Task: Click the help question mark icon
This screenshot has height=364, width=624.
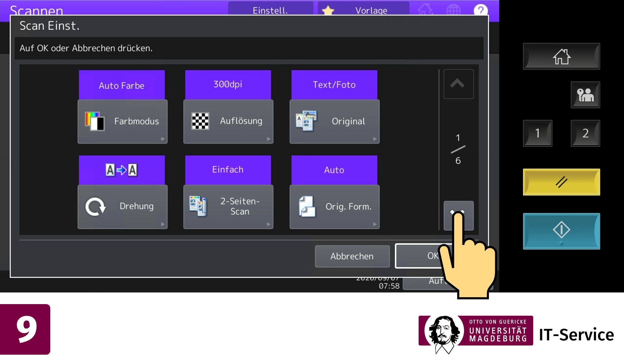Action: tap(480, 10)
